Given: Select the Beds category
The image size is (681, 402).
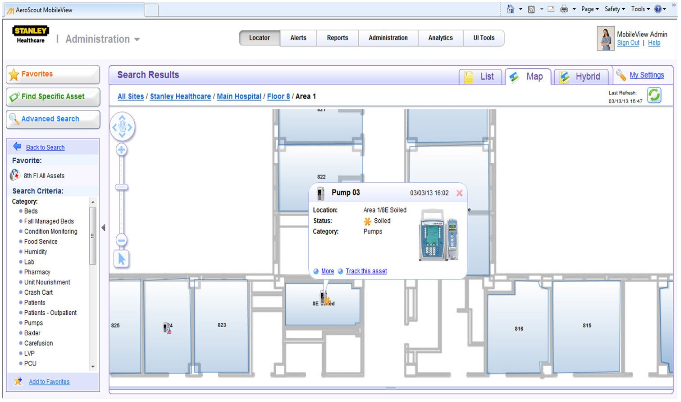Looking at the screenshot, I should [31, 211].
